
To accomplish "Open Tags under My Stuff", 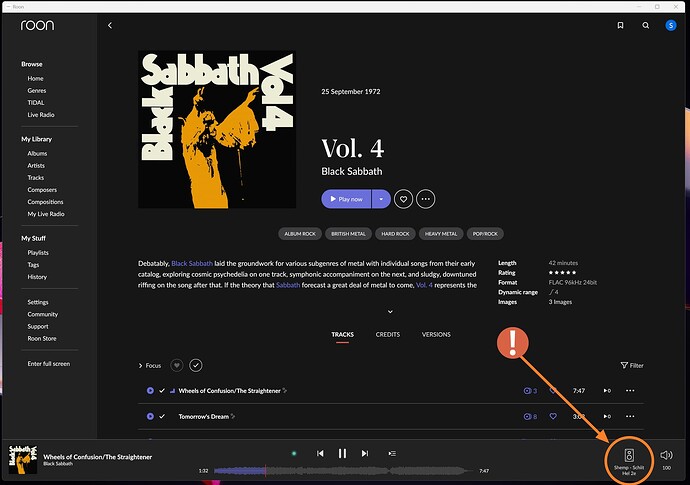I will coord(33,265).
